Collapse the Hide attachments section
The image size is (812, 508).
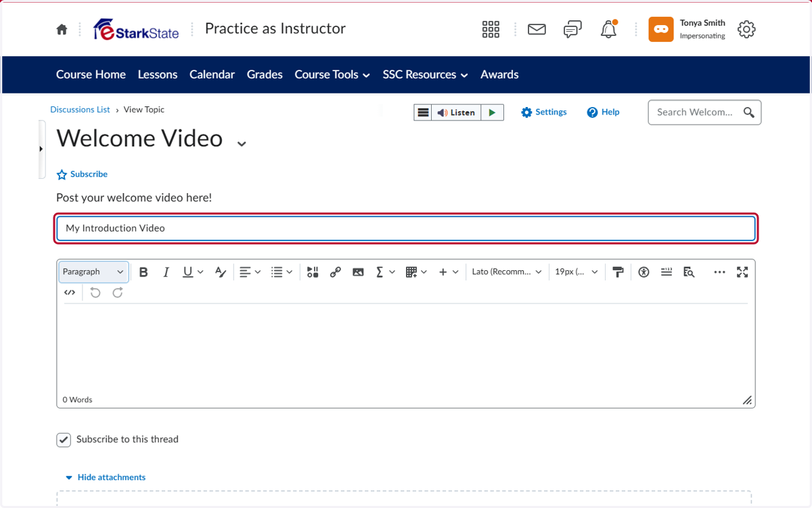pos(105,478)
